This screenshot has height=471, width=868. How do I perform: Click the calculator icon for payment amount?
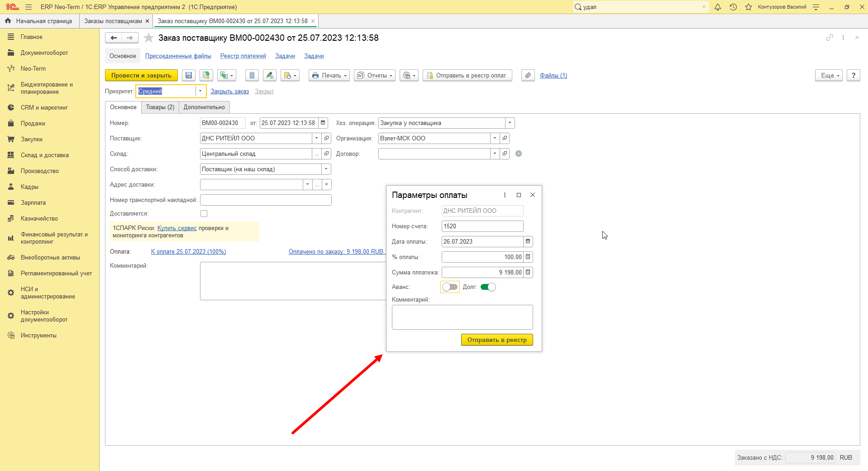coord(528,272)
